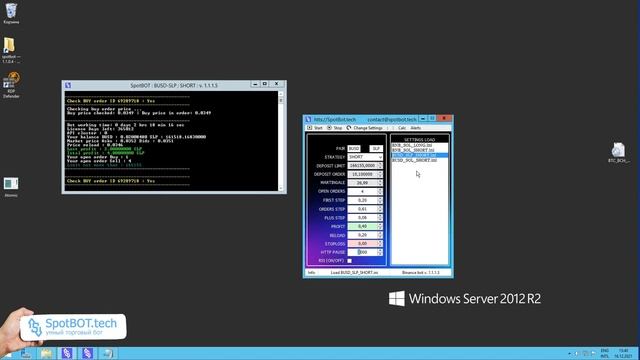Click the SpotBOT console window title icon
This screenshot has width=640, height=360.
(x=68, y=85)
